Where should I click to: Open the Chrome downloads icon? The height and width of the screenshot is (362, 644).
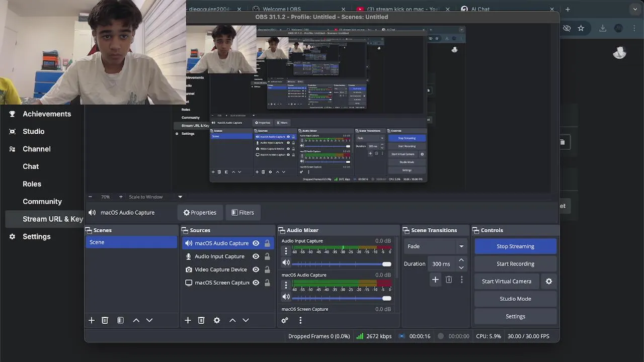pyautogui.click(x=603, y=28)
